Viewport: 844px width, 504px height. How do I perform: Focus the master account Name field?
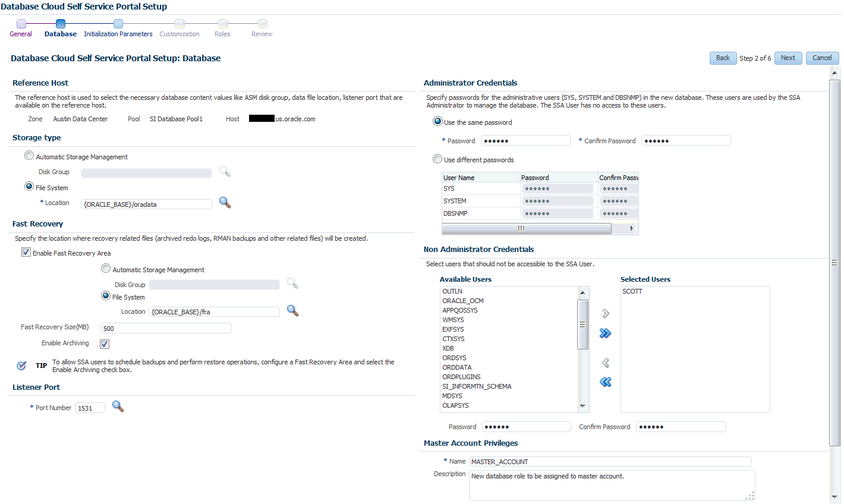(610, 462)
